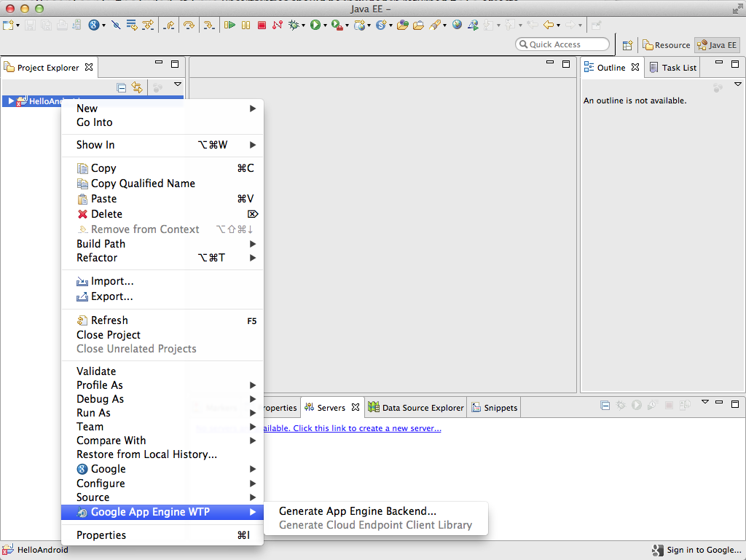Open the Build Path submenu
The width and height of the screenshot is (746, 560).
click(162, 244)
